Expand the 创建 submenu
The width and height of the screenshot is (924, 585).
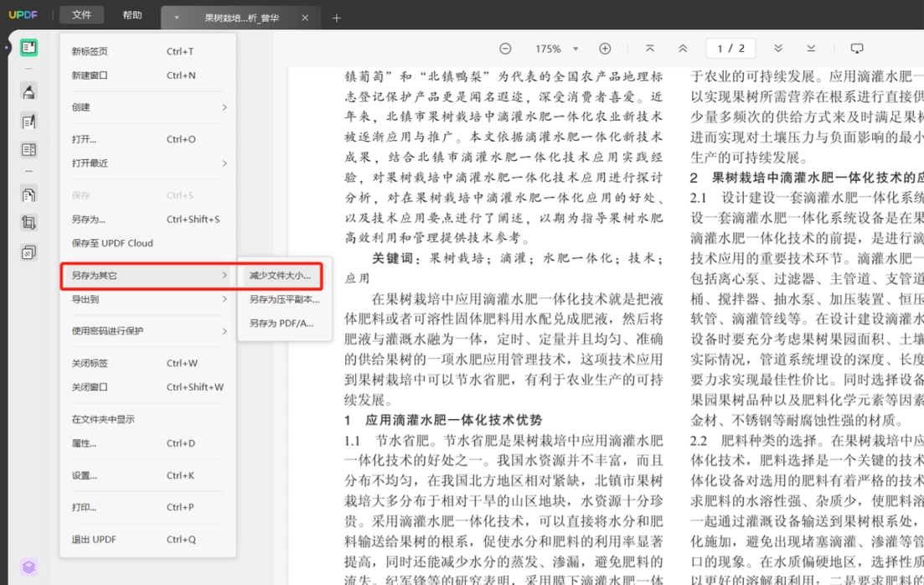click(148, 107)
